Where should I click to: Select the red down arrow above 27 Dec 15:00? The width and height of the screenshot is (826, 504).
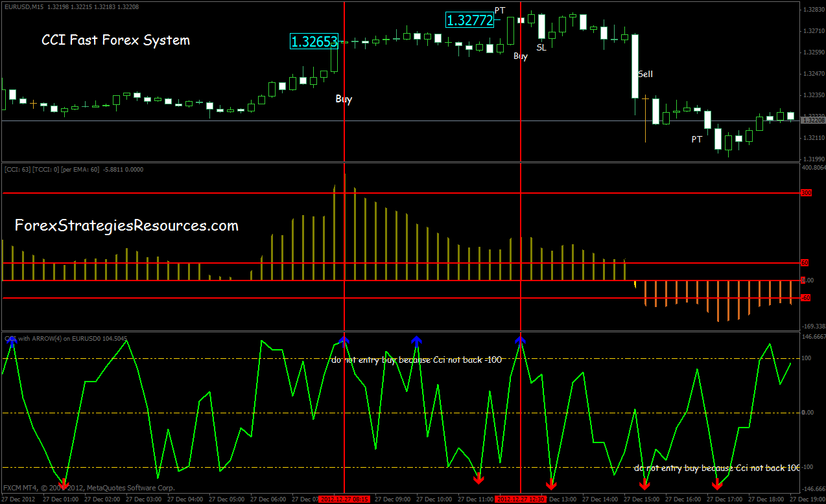click(645, 483)
